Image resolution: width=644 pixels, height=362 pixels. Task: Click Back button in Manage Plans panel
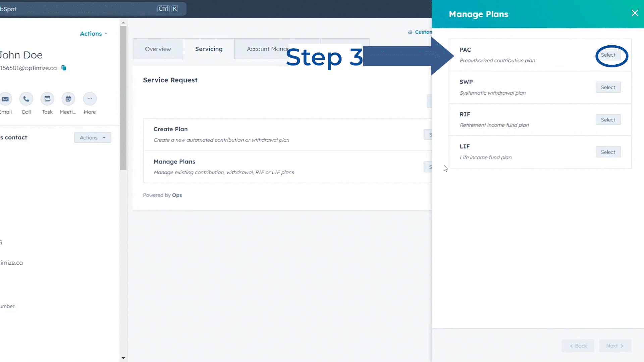point(578,346)
